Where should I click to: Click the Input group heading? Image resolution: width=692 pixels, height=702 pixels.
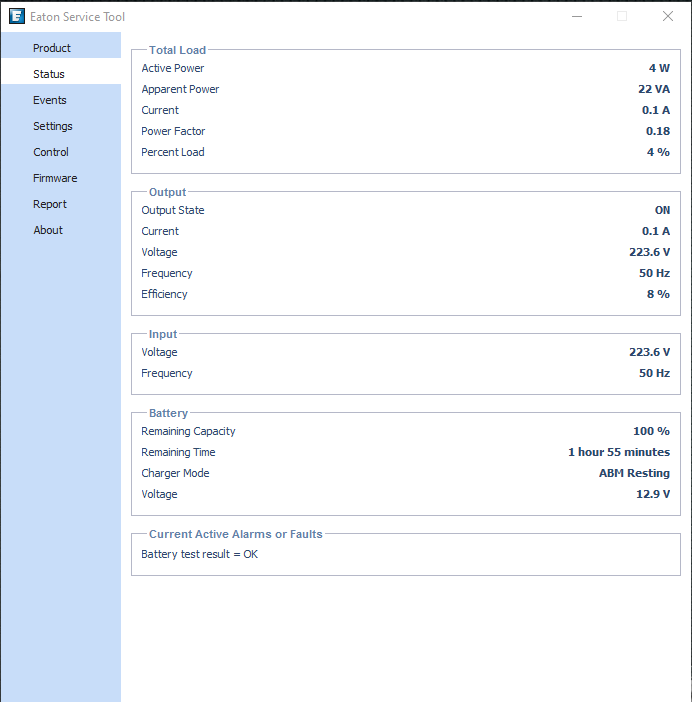coord(163,334)
